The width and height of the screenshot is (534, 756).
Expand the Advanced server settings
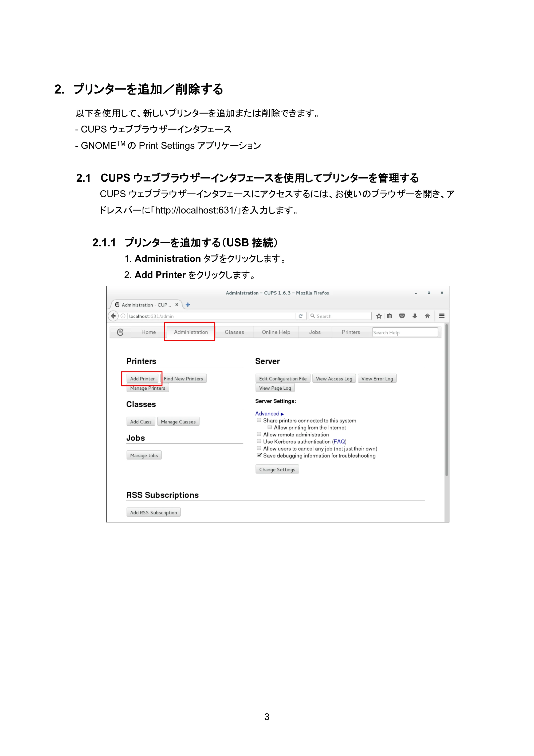pyautogui.click(x=269, y=414)
